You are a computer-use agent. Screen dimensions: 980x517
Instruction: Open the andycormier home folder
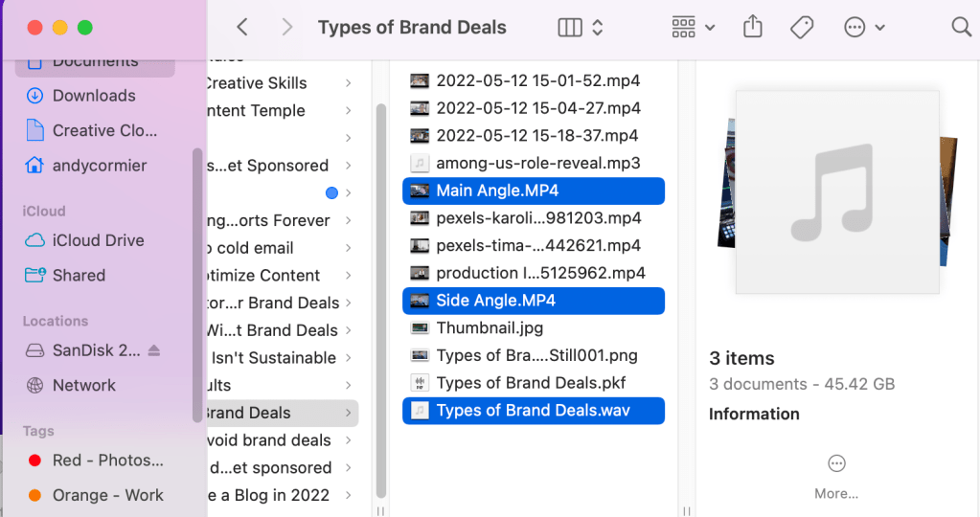click(x=99, y=166)
